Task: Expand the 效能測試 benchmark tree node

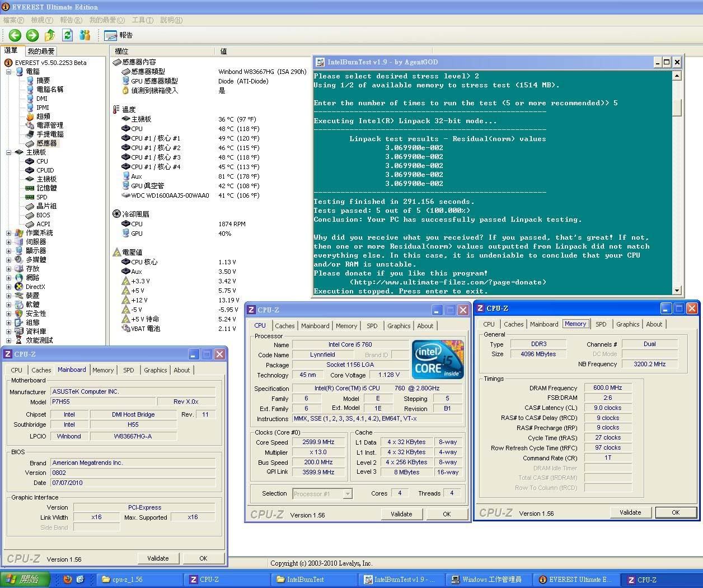Action: pos(9,340)
